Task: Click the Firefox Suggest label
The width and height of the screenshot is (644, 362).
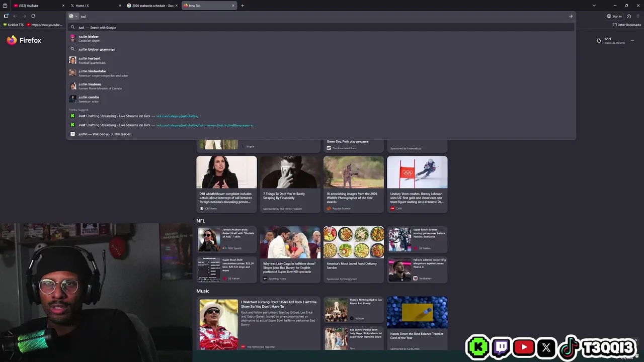Action: 78,110
